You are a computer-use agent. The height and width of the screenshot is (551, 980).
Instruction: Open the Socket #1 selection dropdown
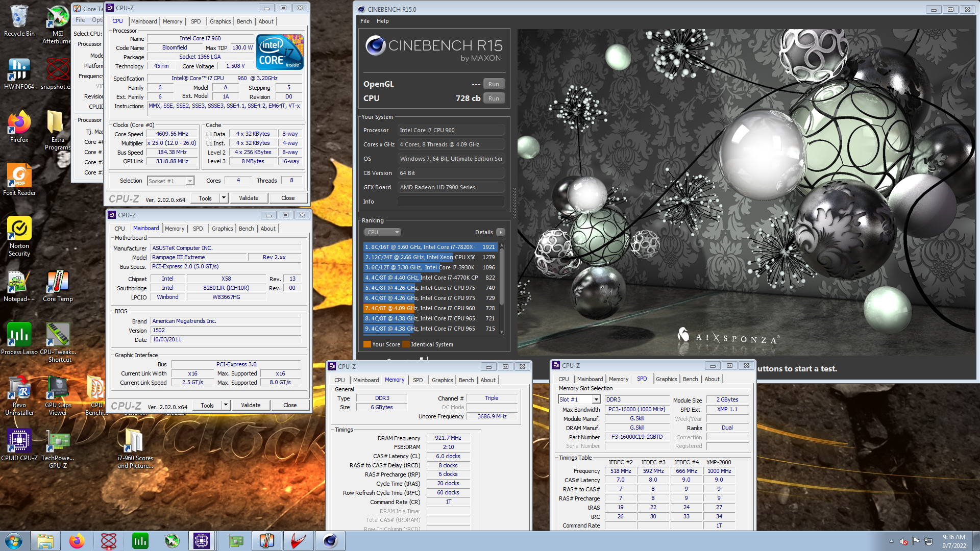tap(171, 181)
